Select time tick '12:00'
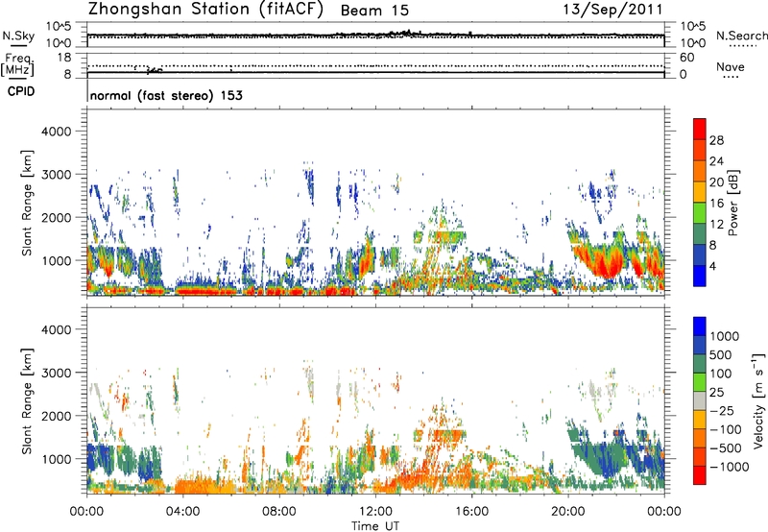 [375, 512]
